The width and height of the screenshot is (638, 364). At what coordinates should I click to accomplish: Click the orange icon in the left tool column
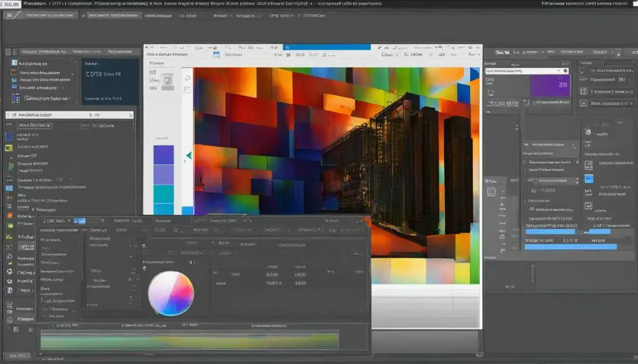10,215
